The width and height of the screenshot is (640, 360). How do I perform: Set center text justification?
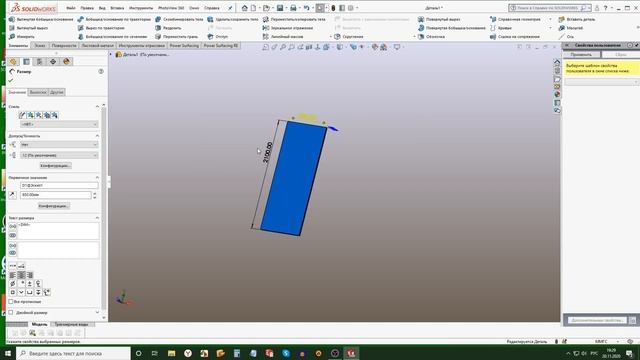tap(21, 275)
